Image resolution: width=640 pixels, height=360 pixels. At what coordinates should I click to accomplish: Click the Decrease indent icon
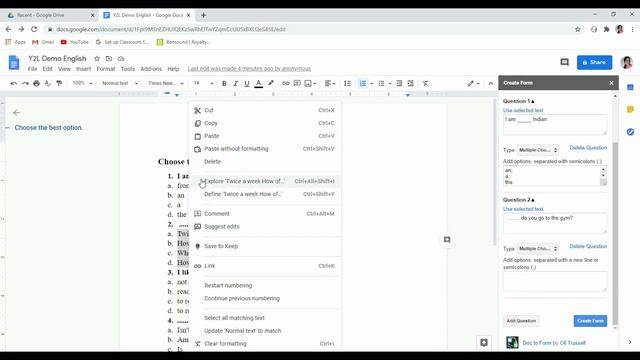(399, 83)
